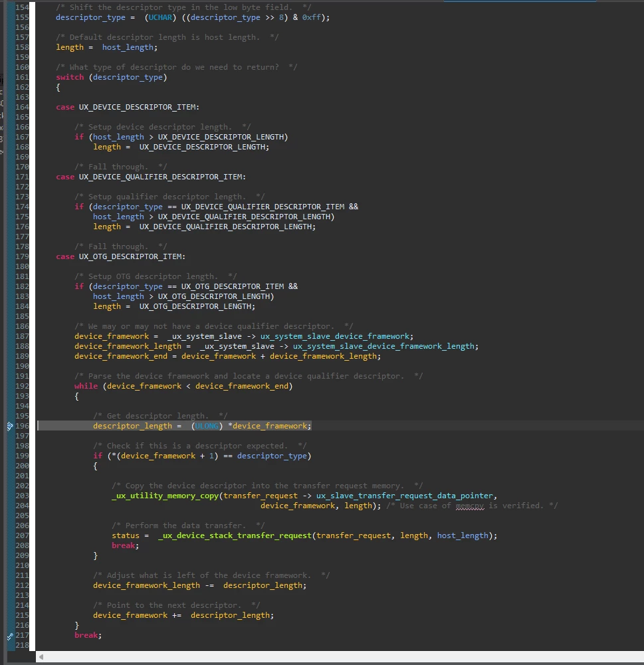Click the current-line arrow marker beside line 196
Viewport: 644px width, 665px height.
click(x=10, y=427)
